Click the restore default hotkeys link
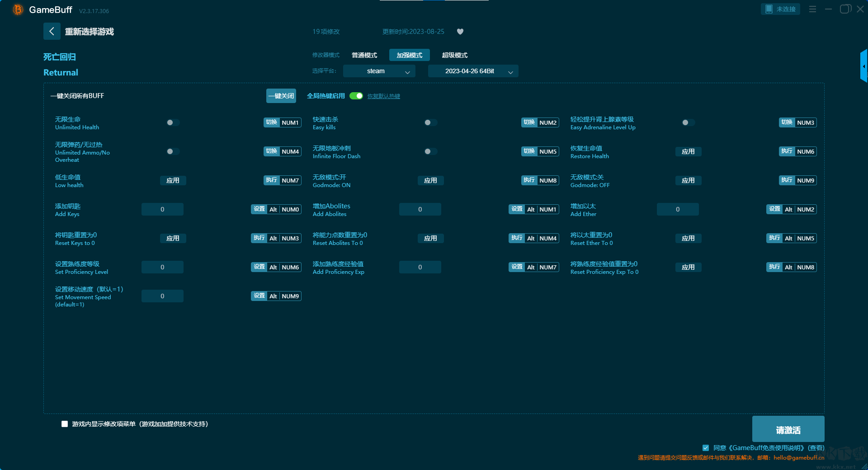 [383, 96]
